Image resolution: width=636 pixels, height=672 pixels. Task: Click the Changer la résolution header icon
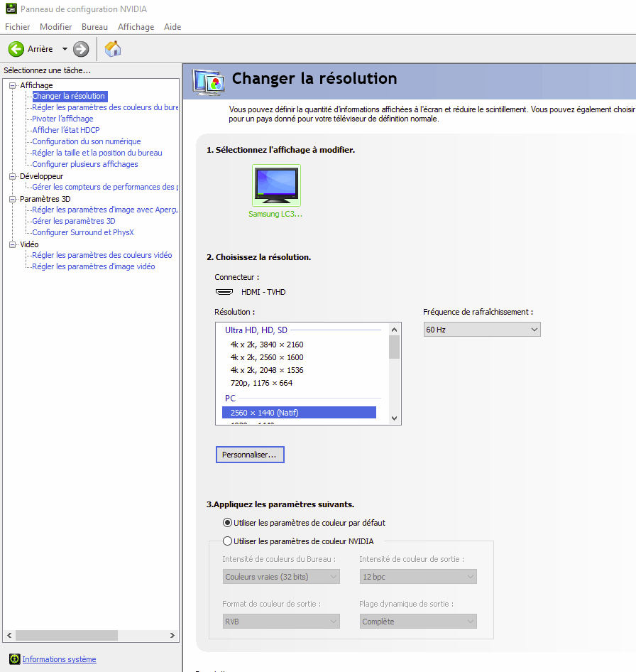(x=209, y=82)
